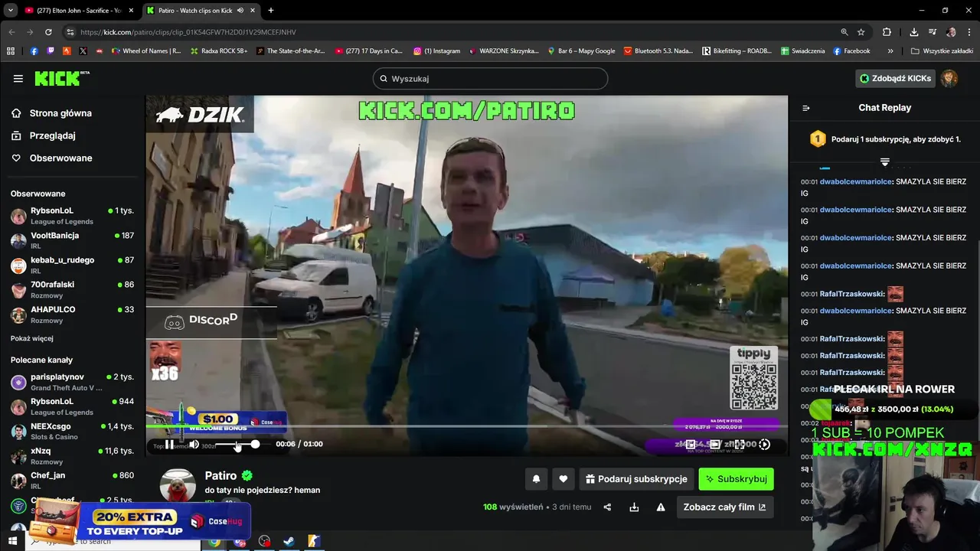
Task: Open NEEXcsgo recommended channel
Action: click(73, 432)
